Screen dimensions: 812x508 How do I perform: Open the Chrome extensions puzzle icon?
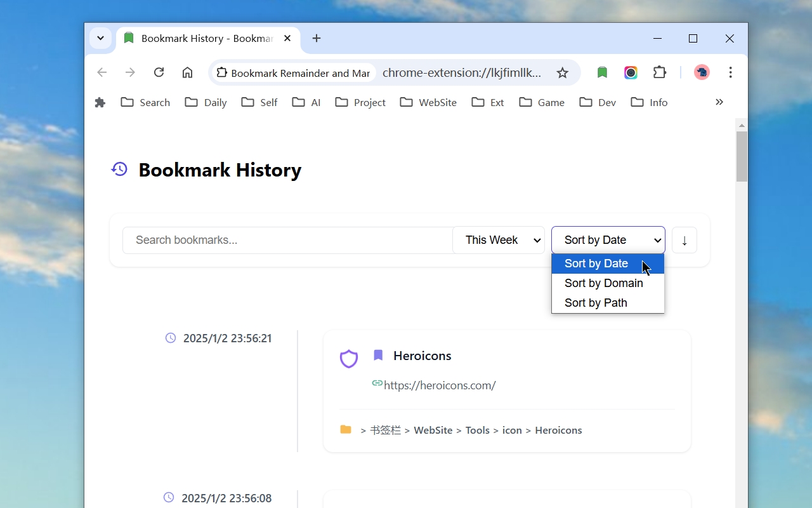tap(660, 72)
